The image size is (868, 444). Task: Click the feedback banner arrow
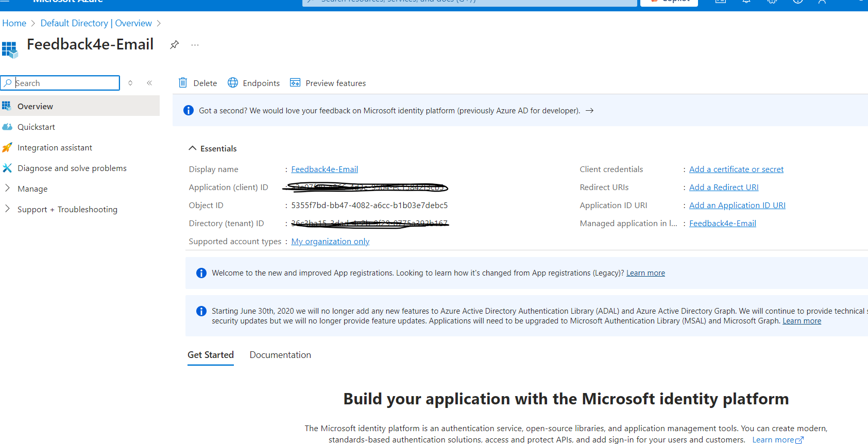[590, 111]
